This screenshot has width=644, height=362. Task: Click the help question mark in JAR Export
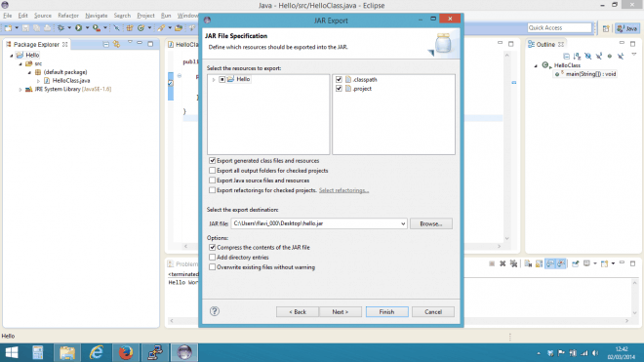[x=215, y=311]
